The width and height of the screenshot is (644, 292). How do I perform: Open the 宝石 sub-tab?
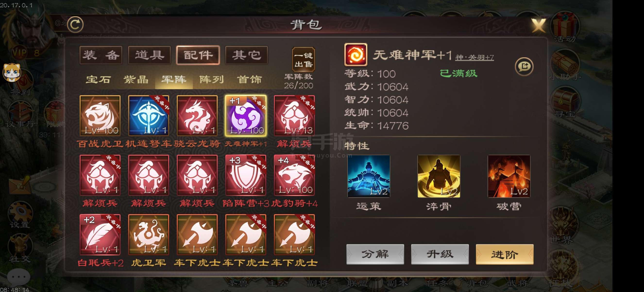pos(98,80)
